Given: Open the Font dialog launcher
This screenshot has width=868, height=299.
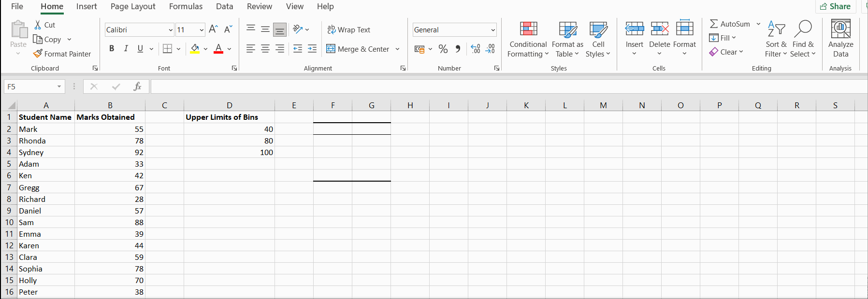Looking at the screenshot, I should pos(234,69).
